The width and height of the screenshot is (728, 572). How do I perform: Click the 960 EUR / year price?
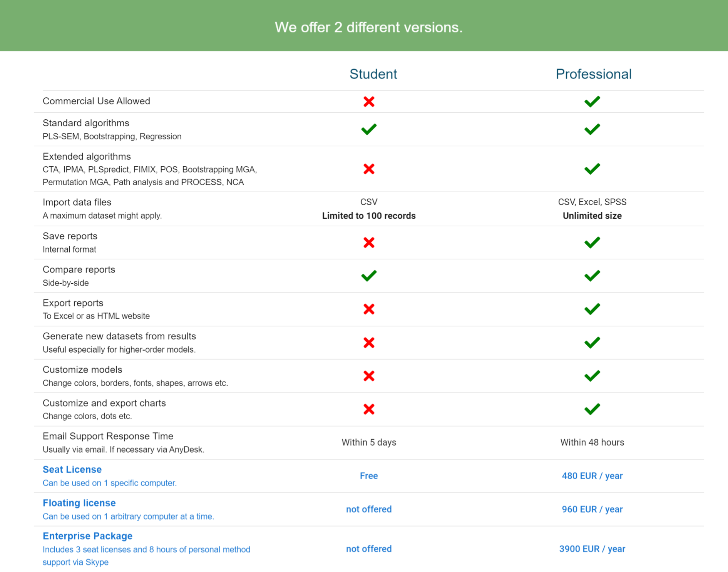tap(592, 510)
